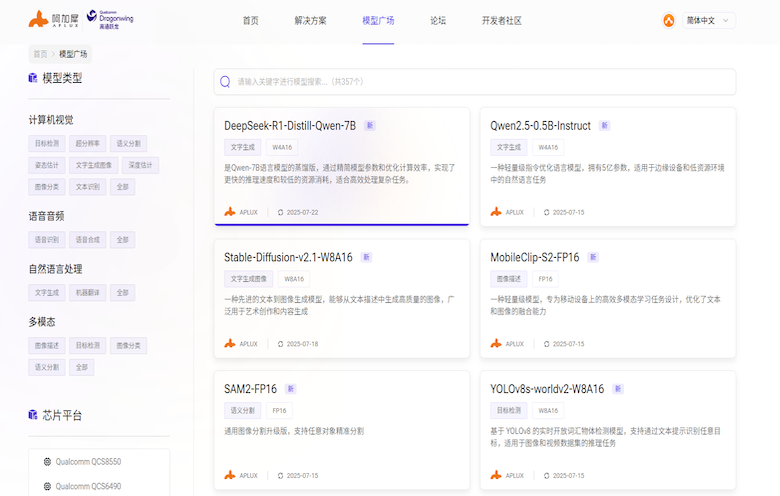Click the cube icon beside 模型类型
This screenshot has height=496, width=780.
(x=33, y=78)
